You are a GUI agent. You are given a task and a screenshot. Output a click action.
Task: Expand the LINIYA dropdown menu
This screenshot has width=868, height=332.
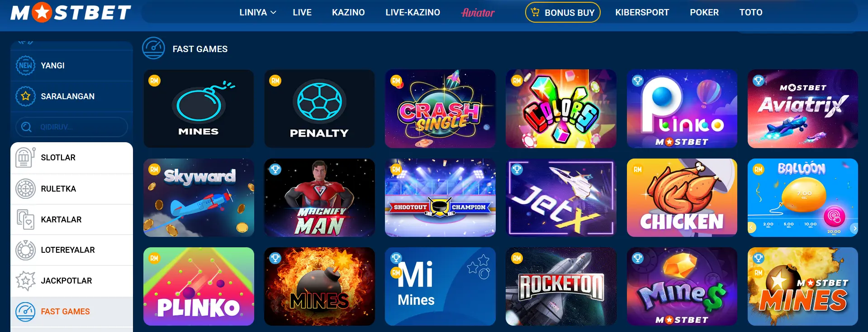257,12
